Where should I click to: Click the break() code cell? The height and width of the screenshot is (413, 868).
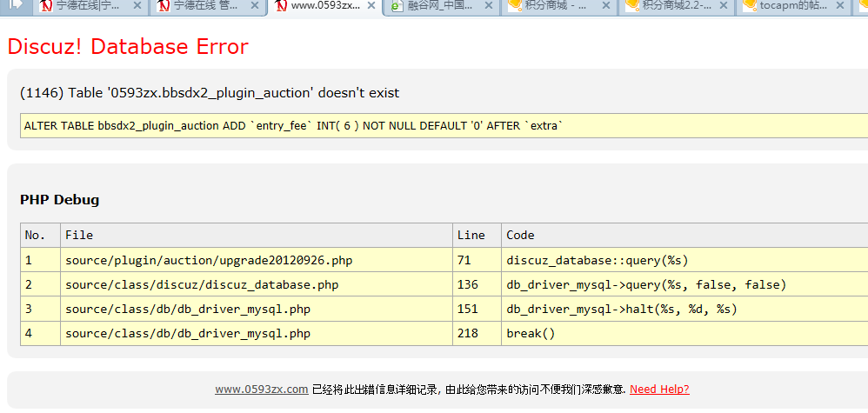pos(684,333)
